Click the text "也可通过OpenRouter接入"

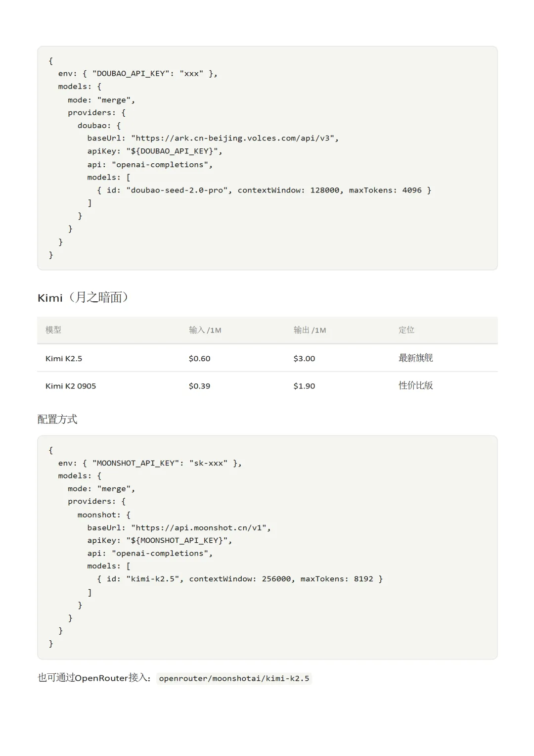91,678
